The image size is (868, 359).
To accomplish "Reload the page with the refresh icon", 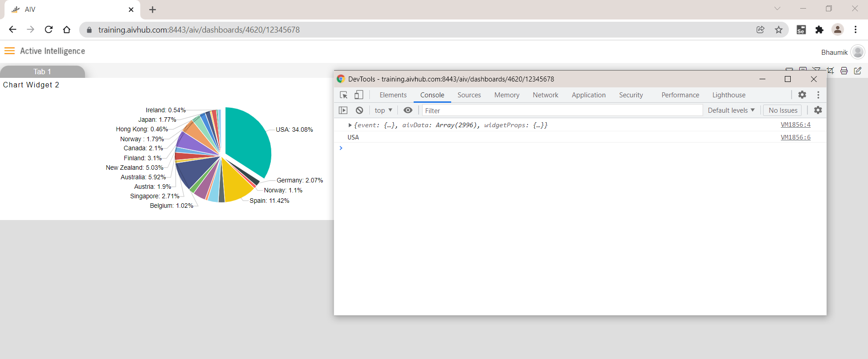I will click(49, 29).
